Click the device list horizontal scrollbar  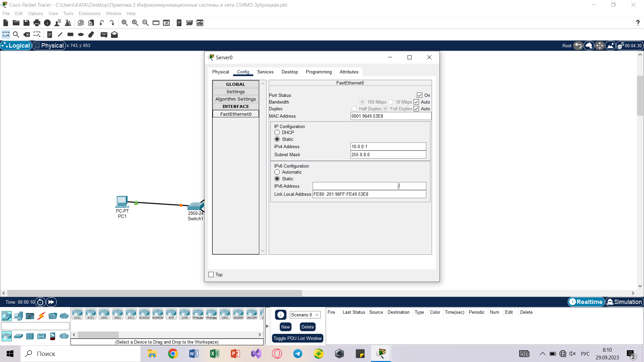click(x=98, y=335)
